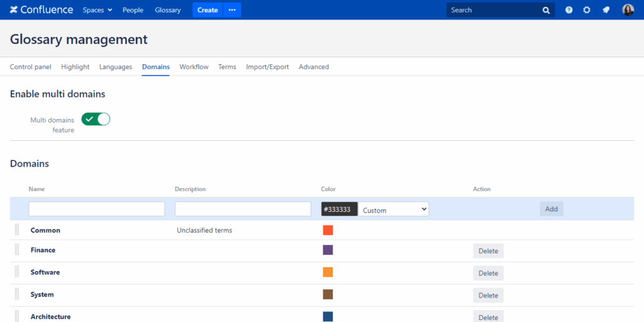Click the search magnifier icon
This screenshot has height=322, width=644.
tap(546, 10)
